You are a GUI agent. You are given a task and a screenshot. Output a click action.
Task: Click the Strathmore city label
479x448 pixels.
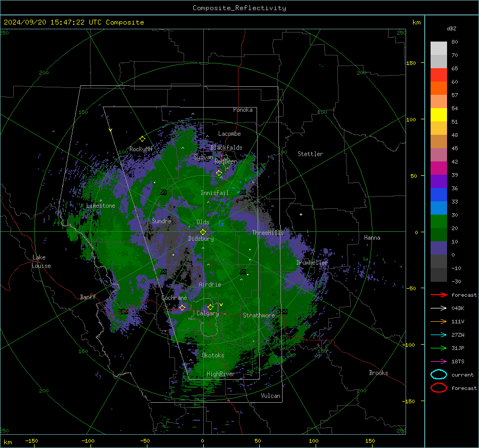[x=259, y=315]
